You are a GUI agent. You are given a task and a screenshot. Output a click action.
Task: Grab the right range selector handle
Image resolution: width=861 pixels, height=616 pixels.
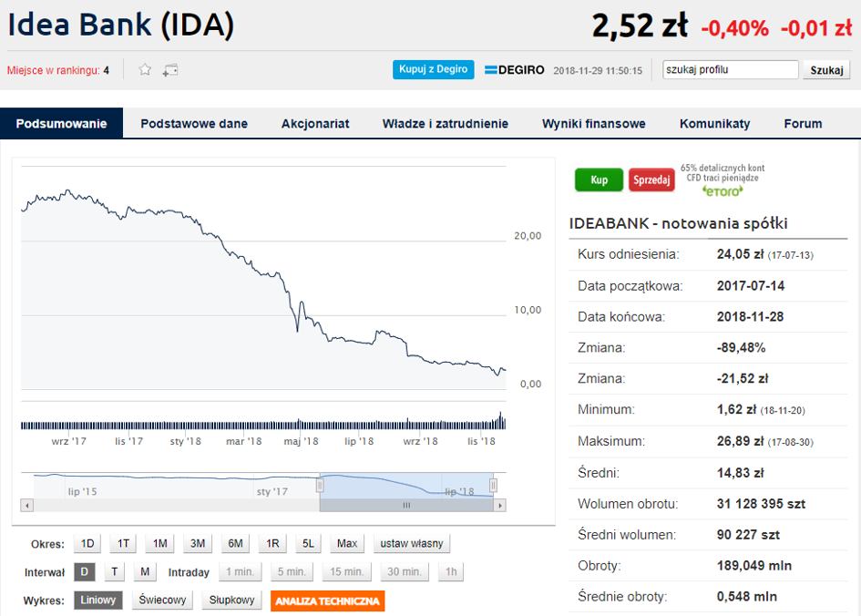click(x=493, y=486)
